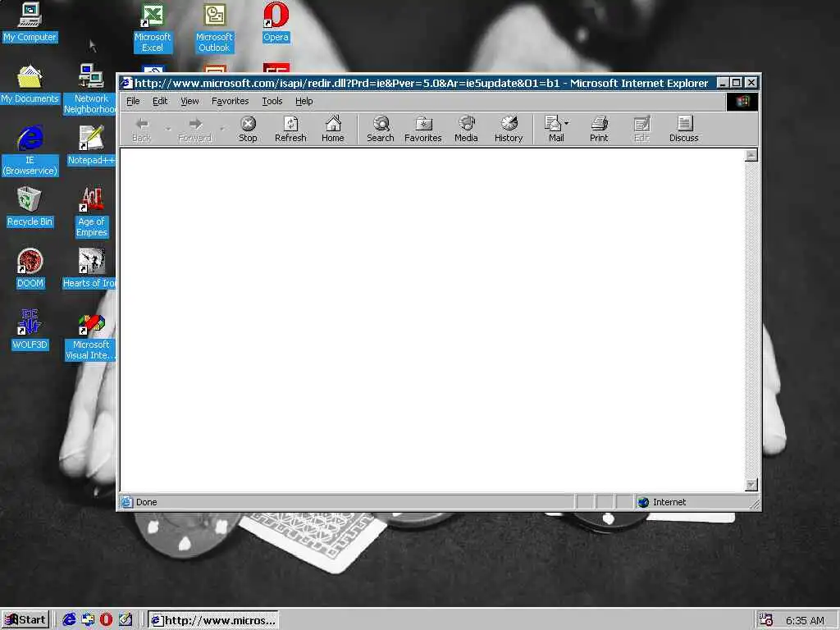Open the Edit menu
840x630 pixels.
coord(160,101)
